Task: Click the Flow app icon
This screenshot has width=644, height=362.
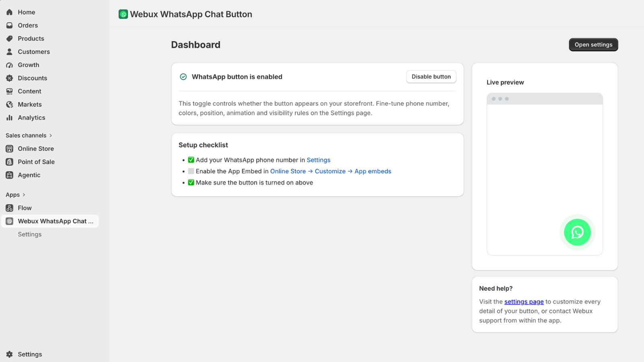Action: click(10, 208)
